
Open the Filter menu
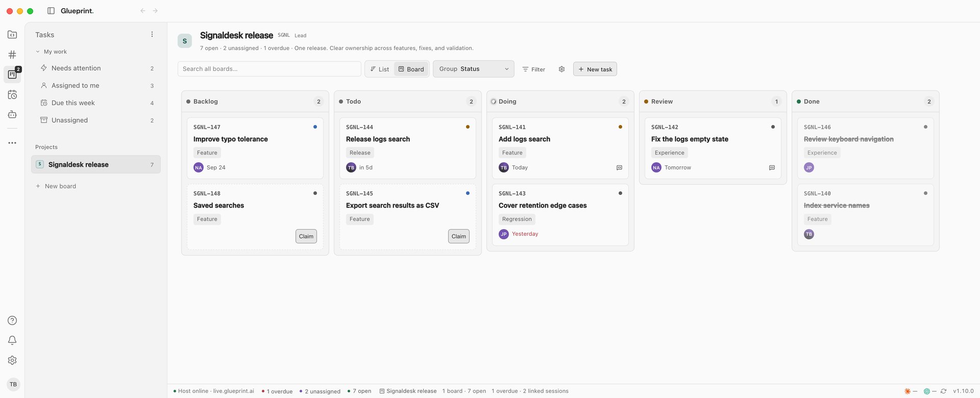tap(533, 69)
